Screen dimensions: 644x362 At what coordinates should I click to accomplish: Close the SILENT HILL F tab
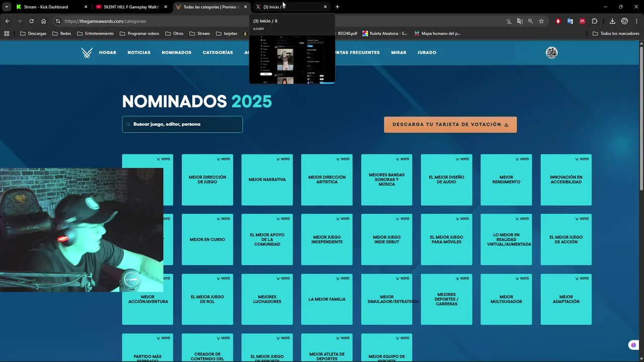[x=166, y=7]
